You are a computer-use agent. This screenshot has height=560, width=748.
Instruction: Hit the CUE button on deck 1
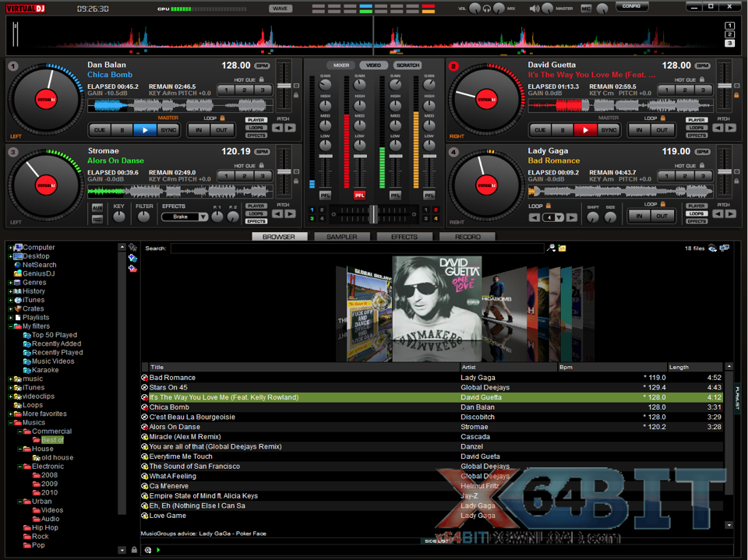point(100,130)
